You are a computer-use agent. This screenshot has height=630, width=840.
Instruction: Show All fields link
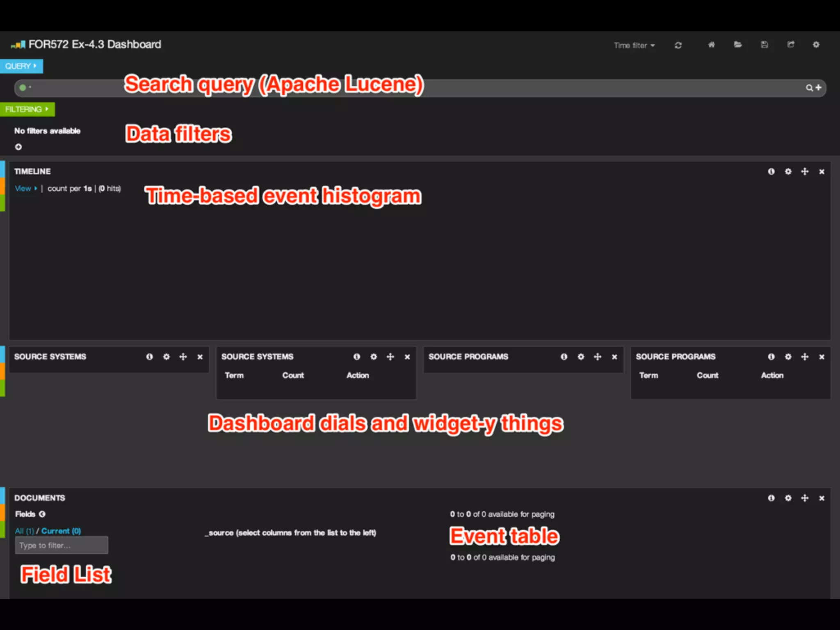[24, 531]
